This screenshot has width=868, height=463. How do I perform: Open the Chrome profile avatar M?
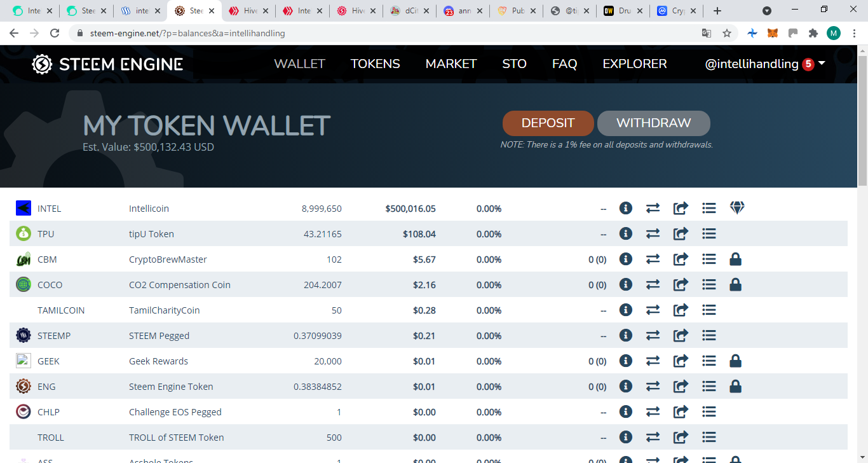click(834, 33)
